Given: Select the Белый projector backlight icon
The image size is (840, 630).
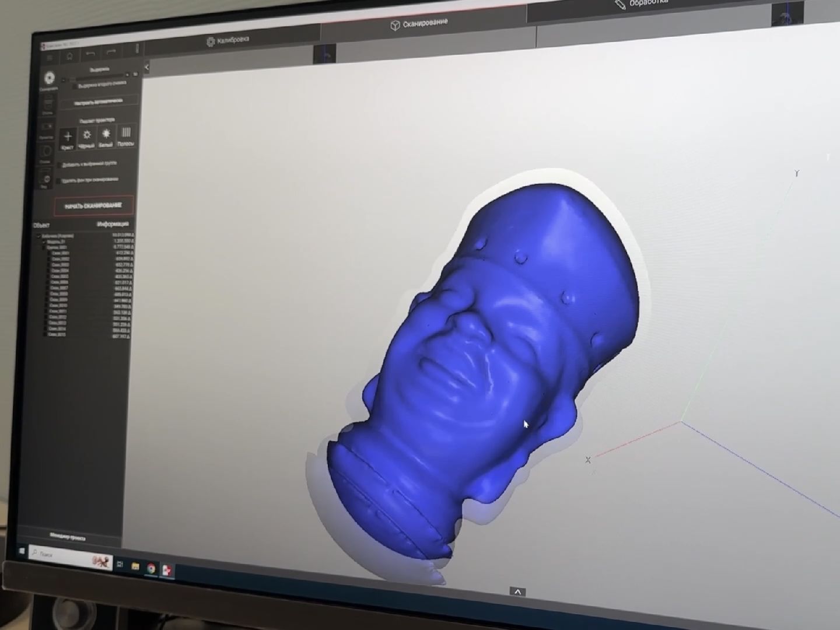Looking at the screenshot, I should pyautogui.click(x=106, y=135).
